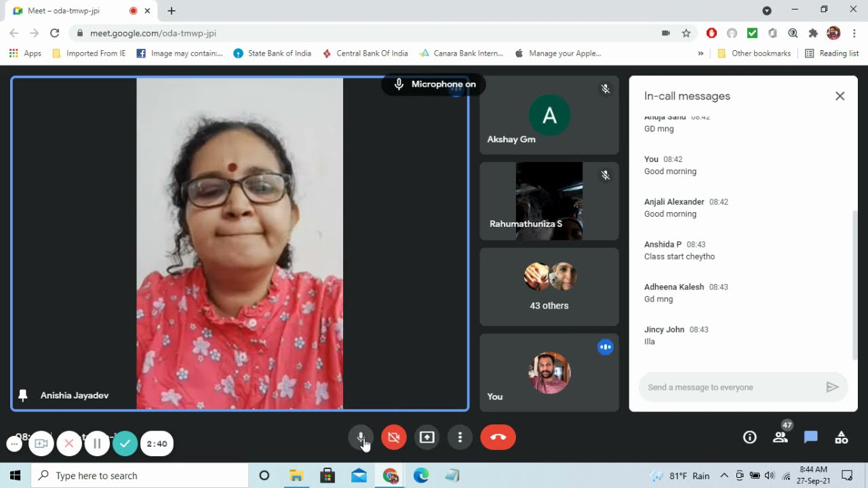Click the Present now screen share icon
Viewport: 868px width, 488px height.
pos(427,437)
